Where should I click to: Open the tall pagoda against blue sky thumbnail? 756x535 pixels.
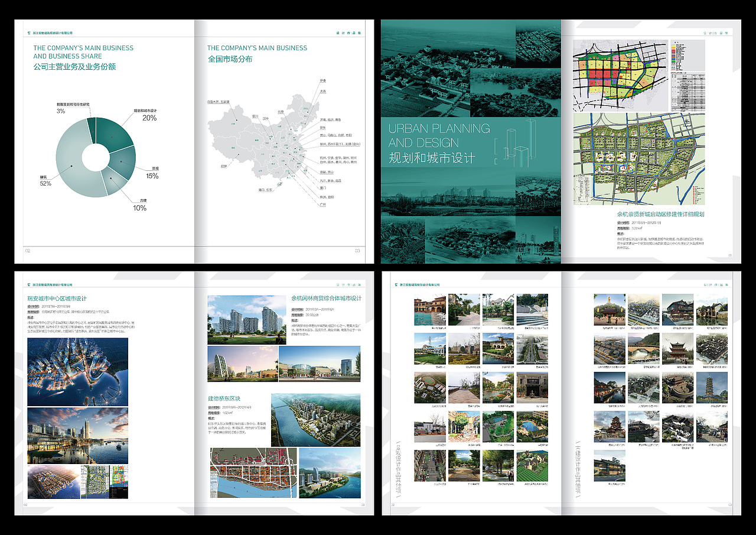click(x=712, y=387)
